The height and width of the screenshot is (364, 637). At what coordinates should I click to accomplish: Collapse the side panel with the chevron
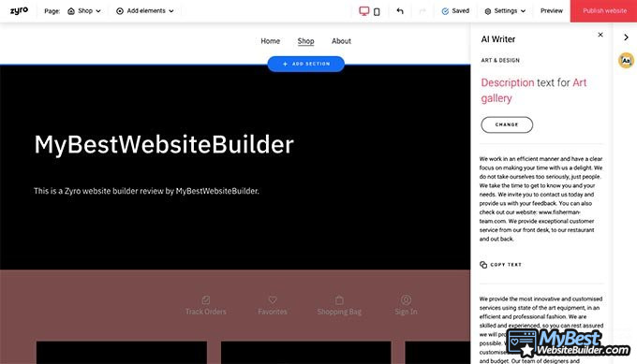(x=626, y=37)
